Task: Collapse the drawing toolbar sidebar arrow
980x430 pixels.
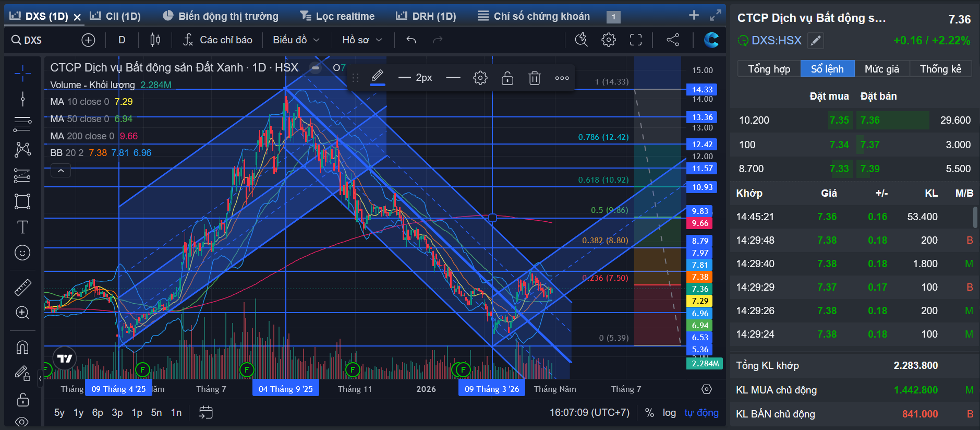Action: pyautogui.click(x=40, y=378)
